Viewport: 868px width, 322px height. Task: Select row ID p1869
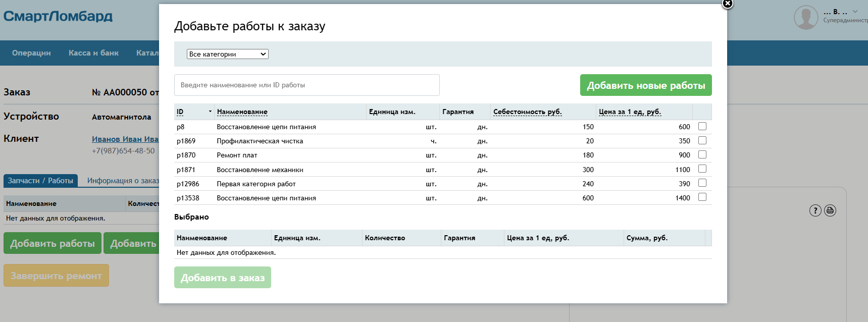186,141
